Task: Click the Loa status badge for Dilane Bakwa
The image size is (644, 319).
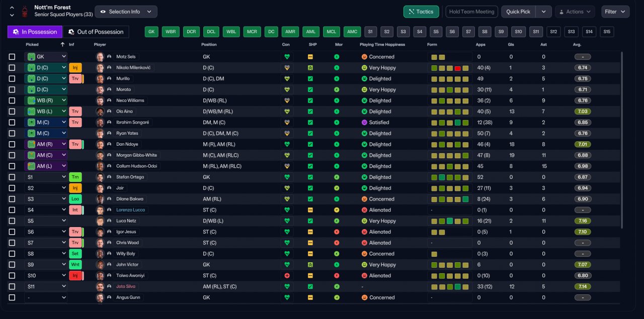Action: click(x=75, y=199)
